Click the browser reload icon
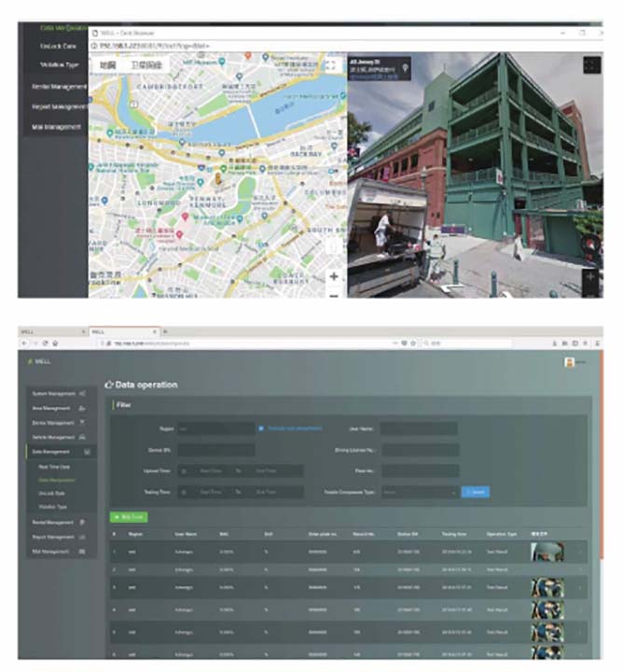The height and width of the screenshot is (672, 623). [x=45, y=343]
